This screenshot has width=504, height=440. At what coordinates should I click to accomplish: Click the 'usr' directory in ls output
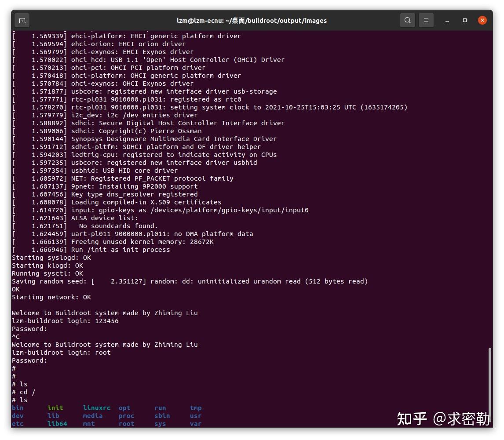pyautogui.click(x=195, y=416)
